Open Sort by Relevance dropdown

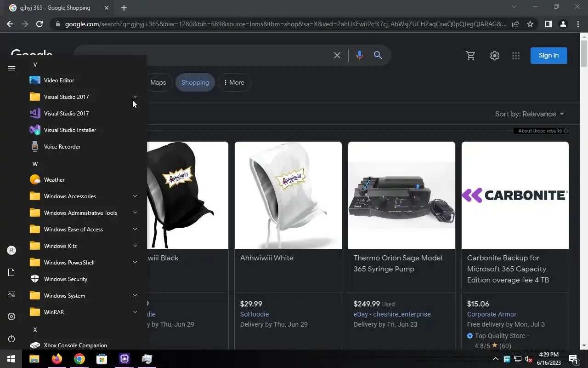coord(529,114)
